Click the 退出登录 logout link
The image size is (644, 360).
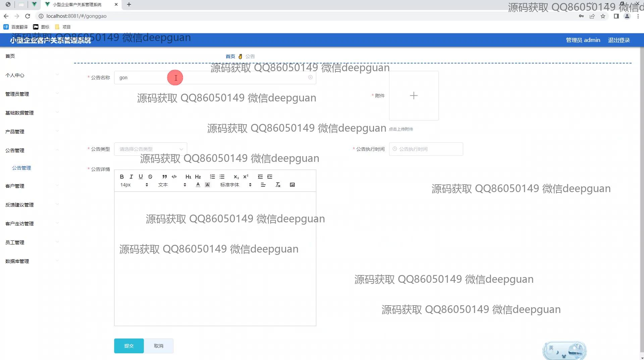[619, 40]
